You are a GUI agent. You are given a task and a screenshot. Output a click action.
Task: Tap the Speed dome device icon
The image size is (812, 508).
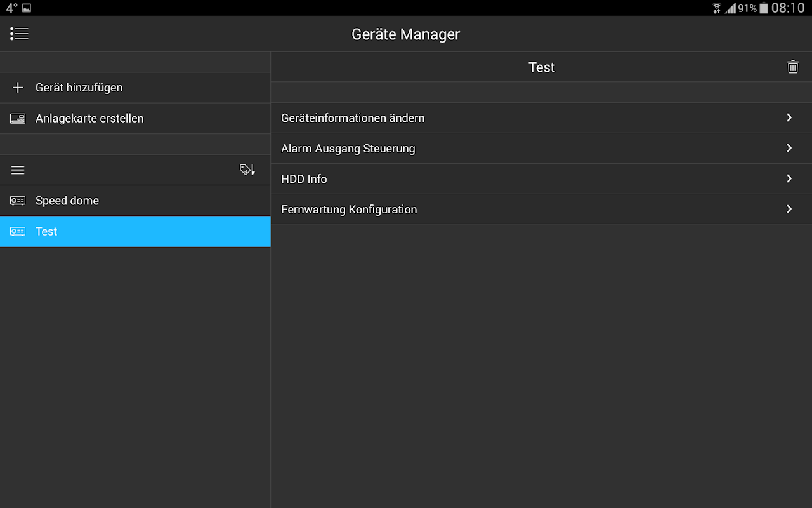[18, 201]
